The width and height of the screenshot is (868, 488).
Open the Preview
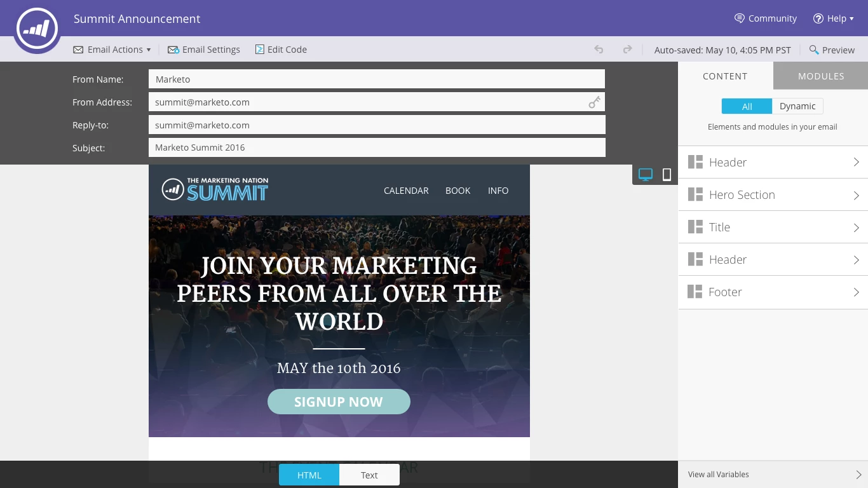(x=832, y=50)
